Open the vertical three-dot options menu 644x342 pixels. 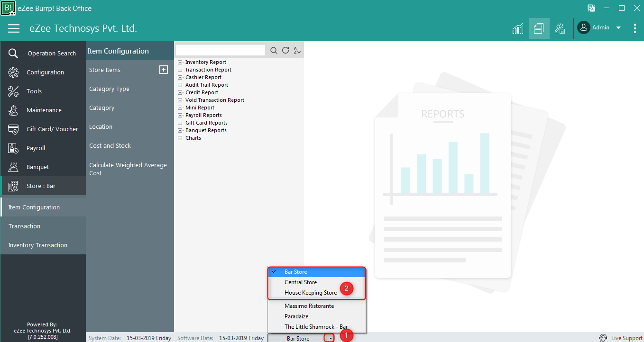[635, 28]
